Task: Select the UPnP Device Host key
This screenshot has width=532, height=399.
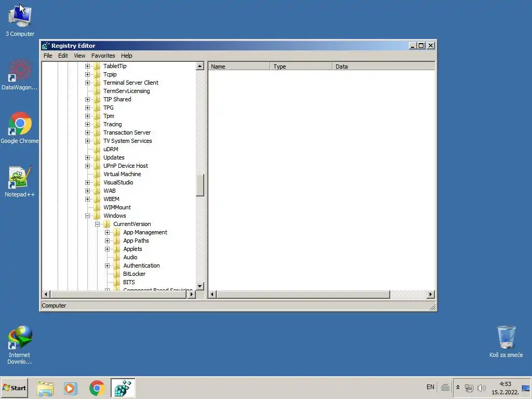Action: coord(126,166)
